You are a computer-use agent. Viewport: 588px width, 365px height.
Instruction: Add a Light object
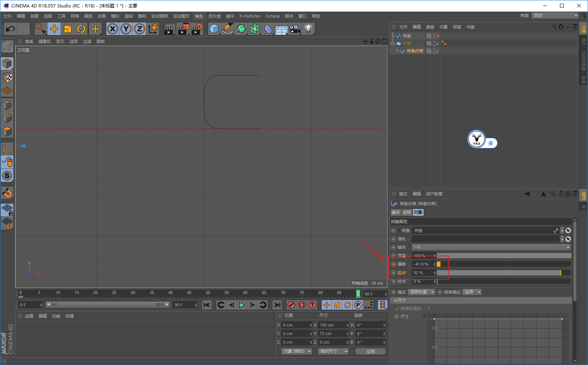point(309,29)
